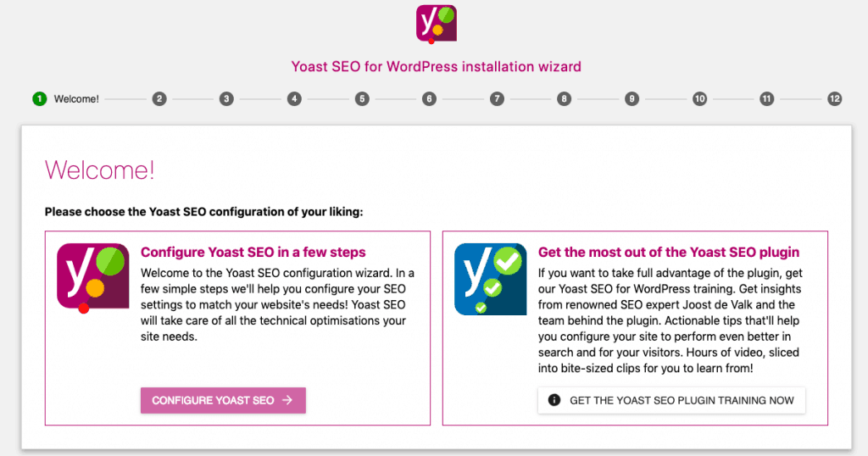Click Get the Yoast SEO plugin training now

click(x=671, y=400)
